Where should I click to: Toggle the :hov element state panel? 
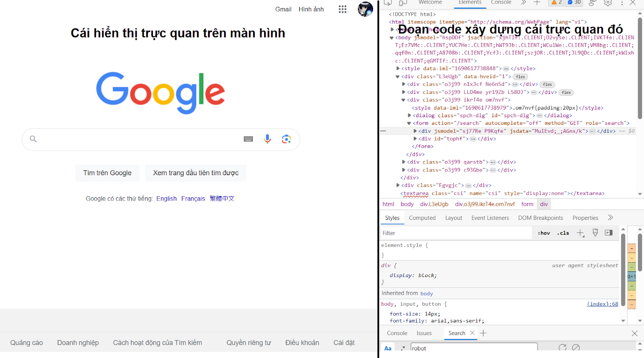click(x=544, y=233)
